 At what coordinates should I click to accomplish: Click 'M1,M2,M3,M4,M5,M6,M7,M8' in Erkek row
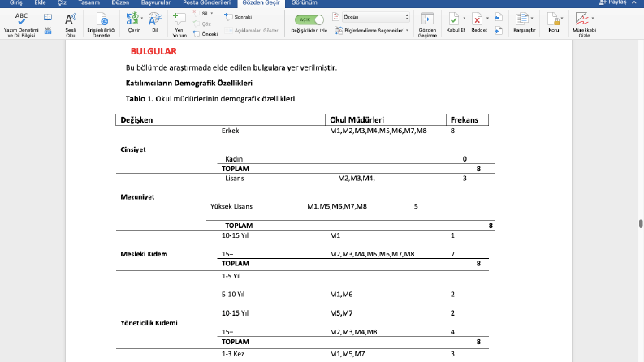point(378,131)
